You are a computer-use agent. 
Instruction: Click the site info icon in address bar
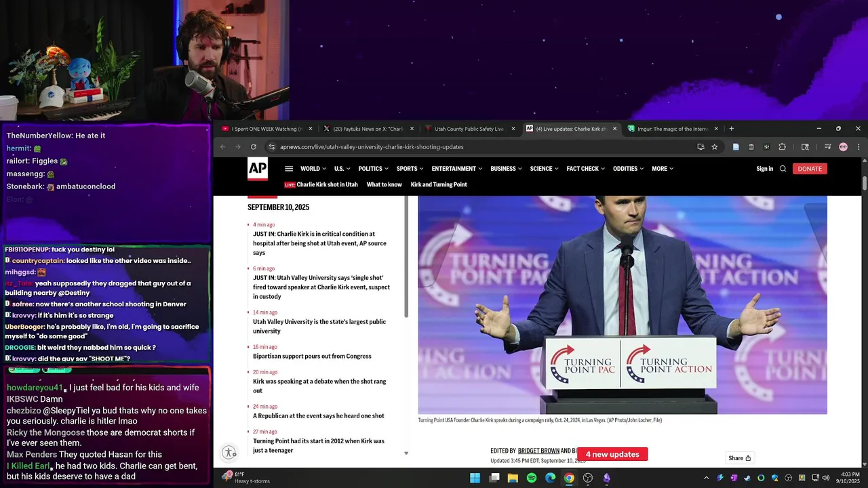(272, 147)
